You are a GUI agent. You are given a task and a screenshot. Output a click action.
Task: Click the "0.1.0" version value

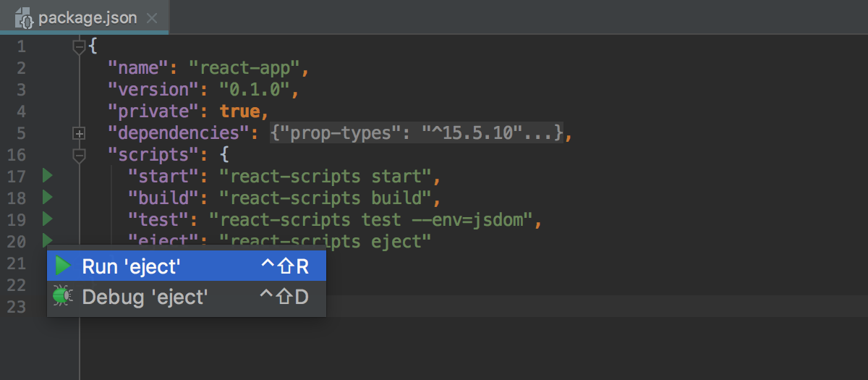[254, 90]
